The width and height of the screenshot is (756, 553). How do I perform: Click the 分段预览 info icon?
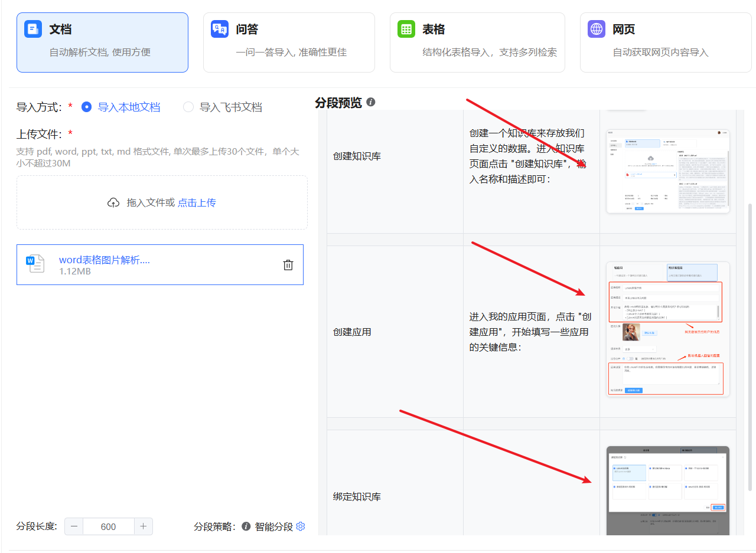tap(371, 102)
